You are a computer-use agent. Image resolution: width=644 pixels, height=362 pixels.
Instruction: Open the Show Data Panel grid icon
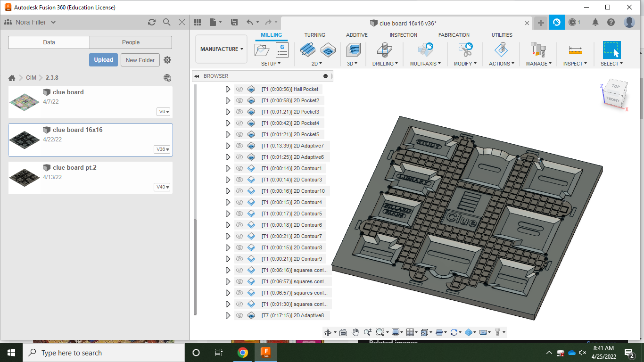pos(198,22)
